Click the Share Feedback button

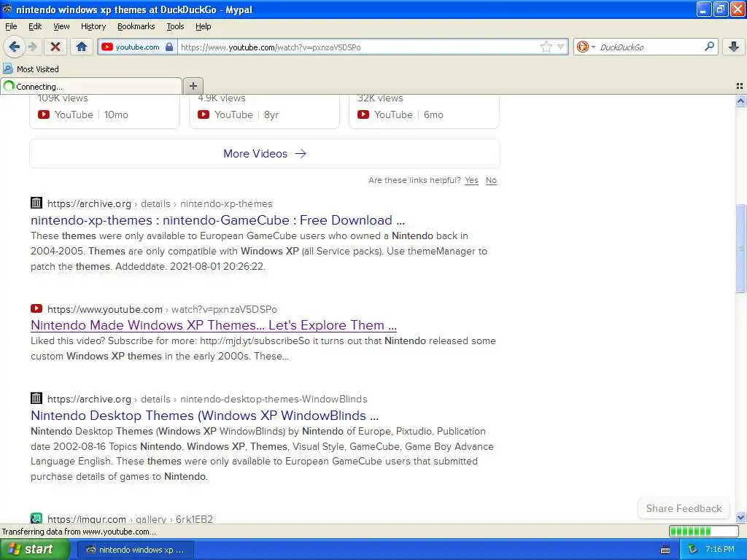(684, 508)
